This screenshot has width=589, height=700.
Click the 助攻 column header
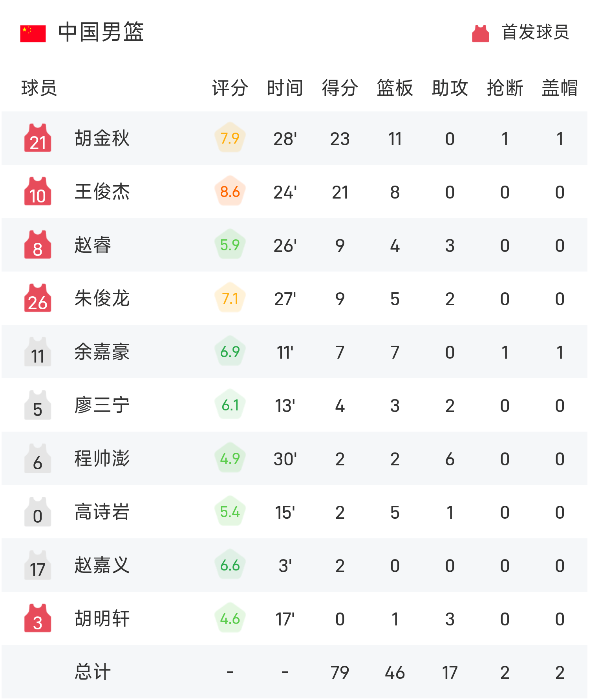450,87
